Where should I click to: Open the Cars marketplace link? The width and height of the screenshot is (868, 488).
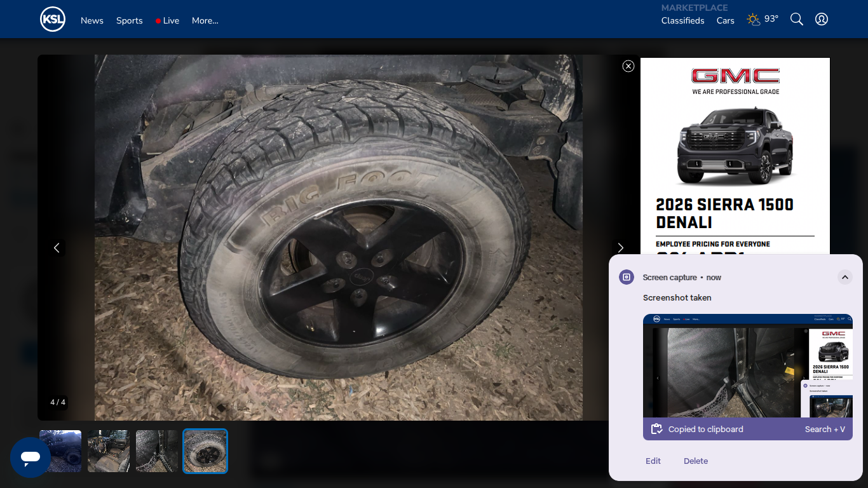coord(726,20)
